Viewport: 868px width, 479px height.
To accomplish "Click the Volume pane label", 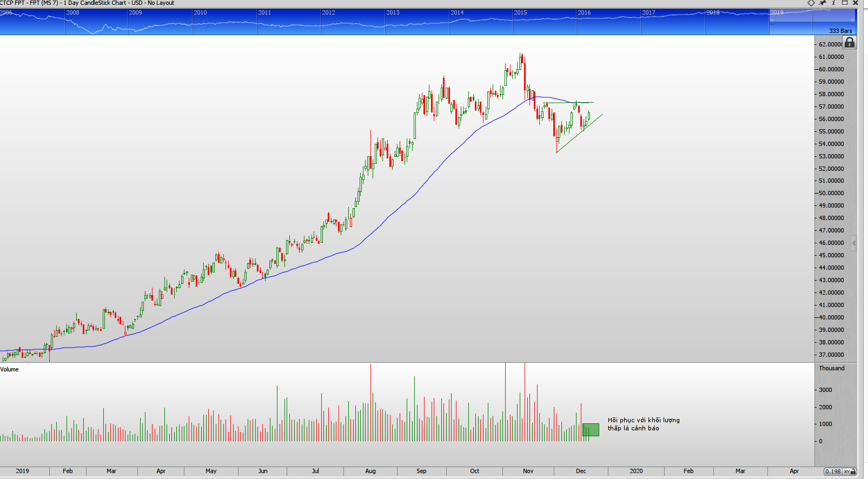I will [10, 369].
